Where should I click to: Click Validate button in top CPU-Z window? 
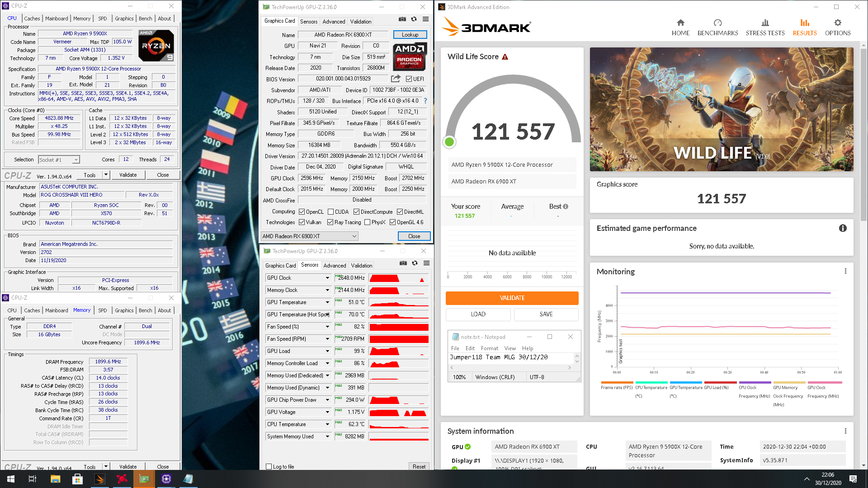coord(128,175)
